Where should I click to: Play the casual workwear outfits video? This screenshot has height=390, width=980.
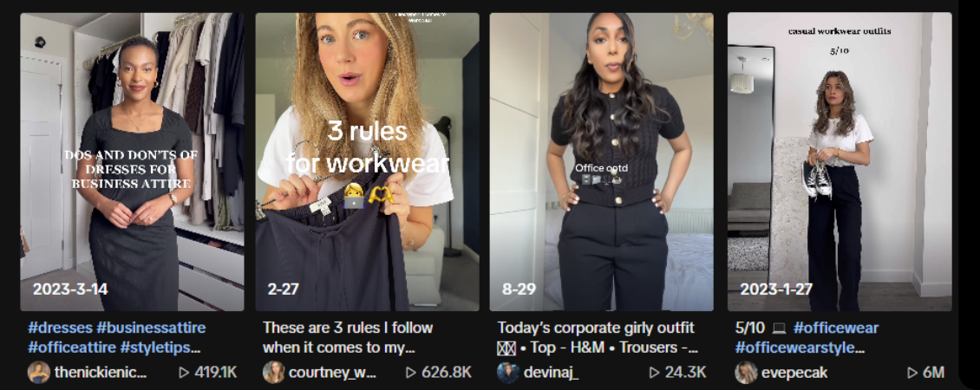[840, 162]
